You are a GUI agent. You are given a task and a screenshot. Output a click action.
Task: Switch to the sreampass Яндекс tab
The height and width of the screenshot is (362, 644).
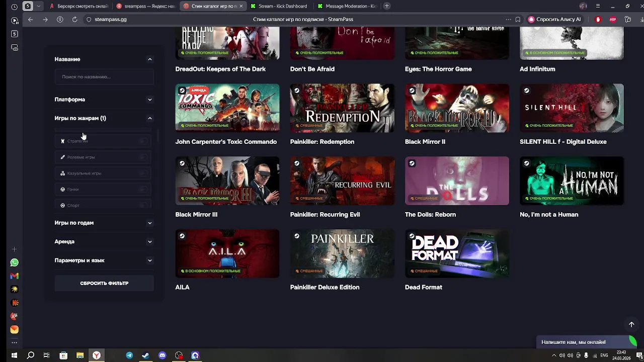tap(146, 6)
